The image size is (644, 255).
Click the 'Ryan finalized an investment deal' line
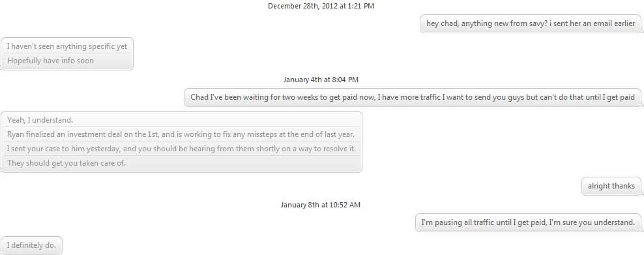(181, 134)
